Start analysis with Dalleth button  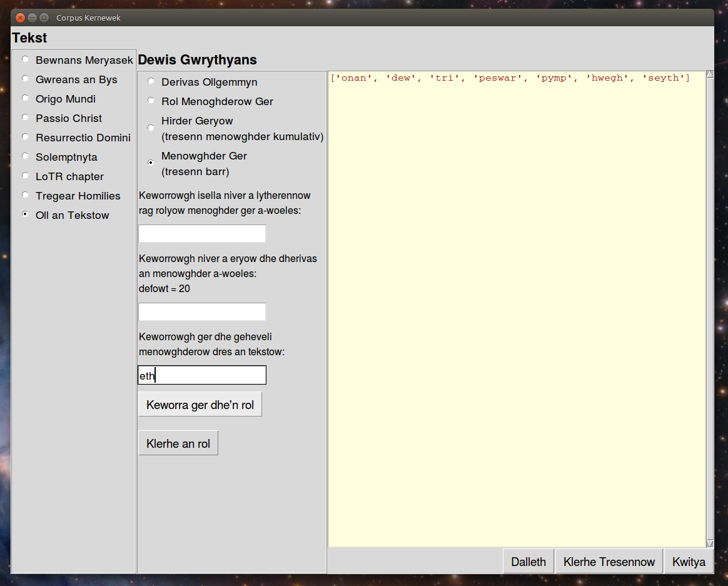coord(528,562)
